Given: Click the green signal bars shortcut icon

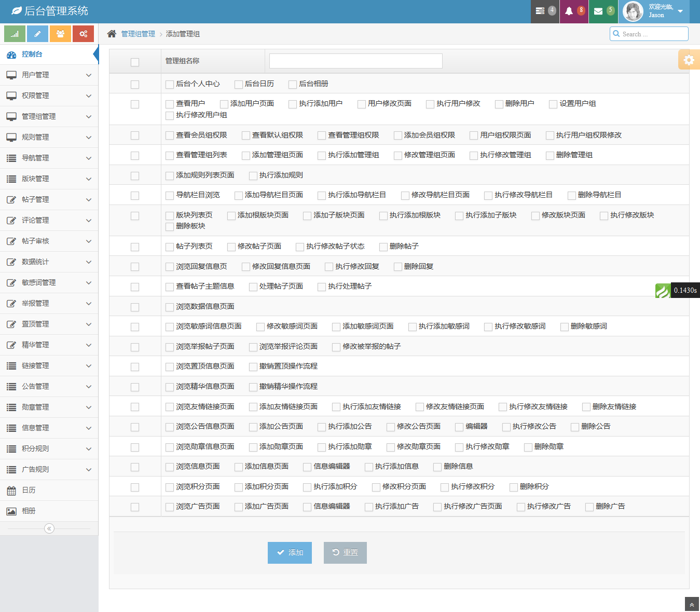Looking at the screenshot, I should pos(15,34).
